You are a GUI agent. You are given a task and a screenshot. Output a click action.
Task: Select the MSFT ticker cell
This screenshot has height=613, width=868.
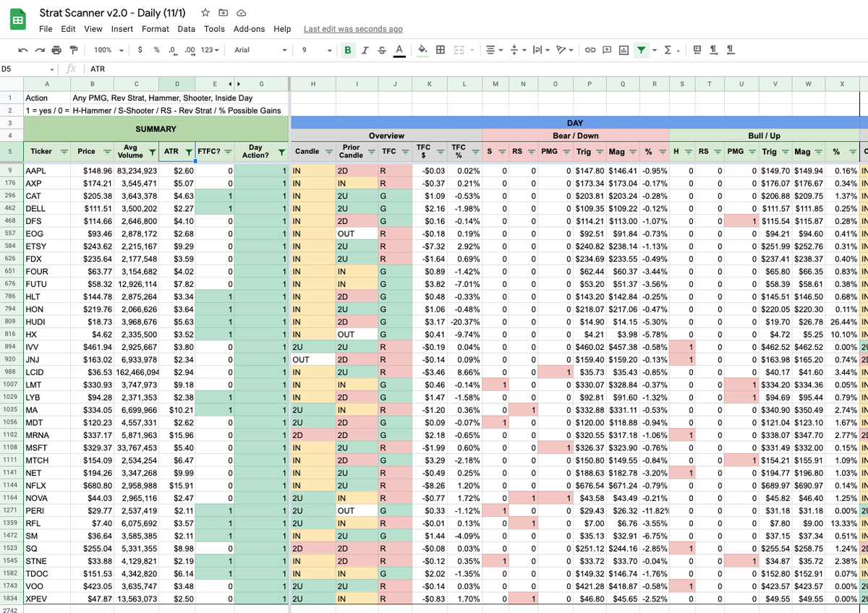(46, 449)
